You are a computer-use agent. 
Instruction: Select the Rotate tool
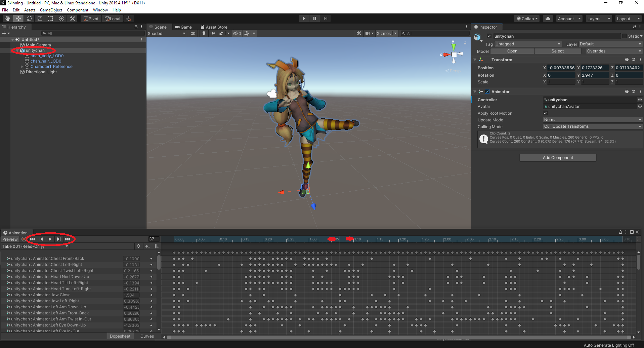pyautogui.click(x=29, y=18)
